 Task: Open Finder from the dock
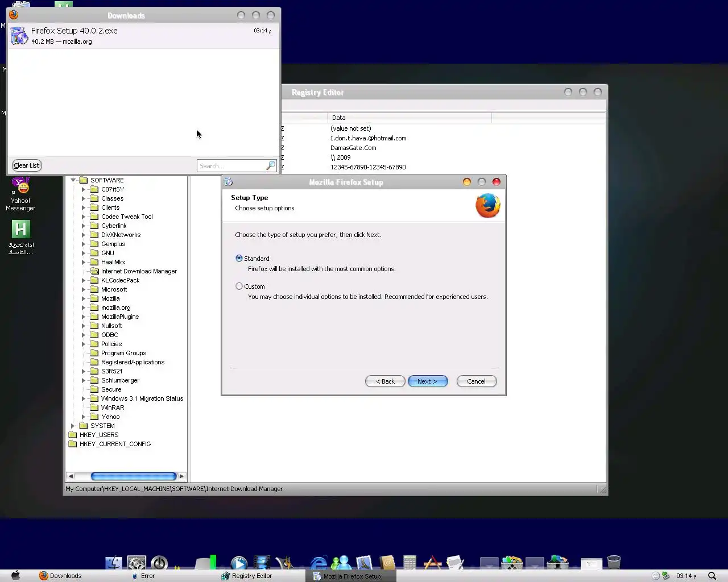tap(114, 562)
